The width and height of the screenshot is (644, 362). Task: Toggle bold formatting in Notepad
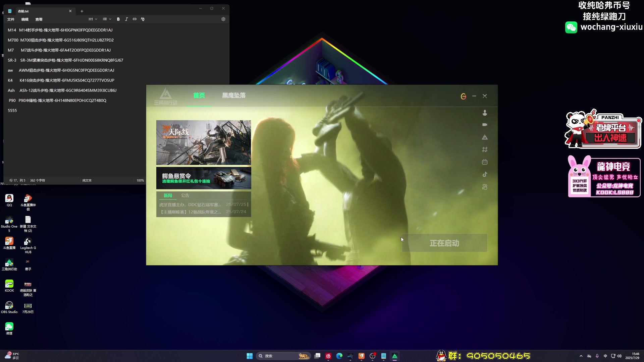pyautogui.click(x=118, y=19)
